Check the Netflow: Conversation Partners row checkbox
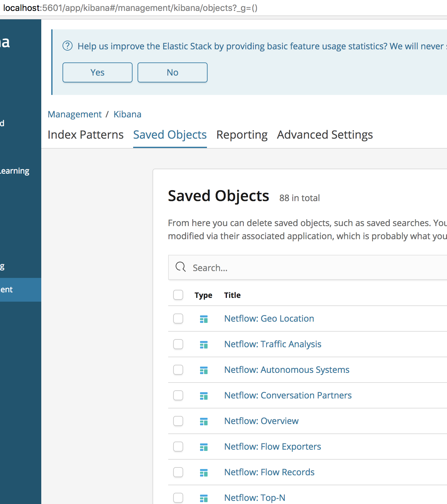Screen dimensions: 447x504 (178, 395)
